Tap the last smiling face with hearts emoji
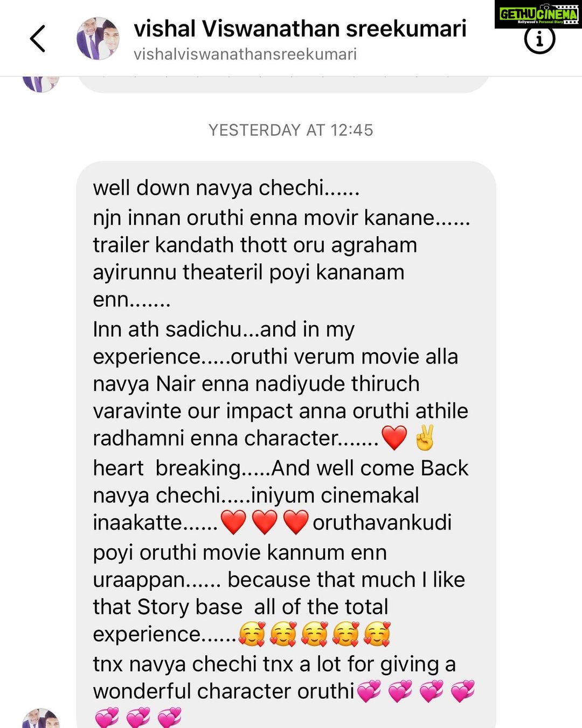582x728 pixels. point(377,634)
